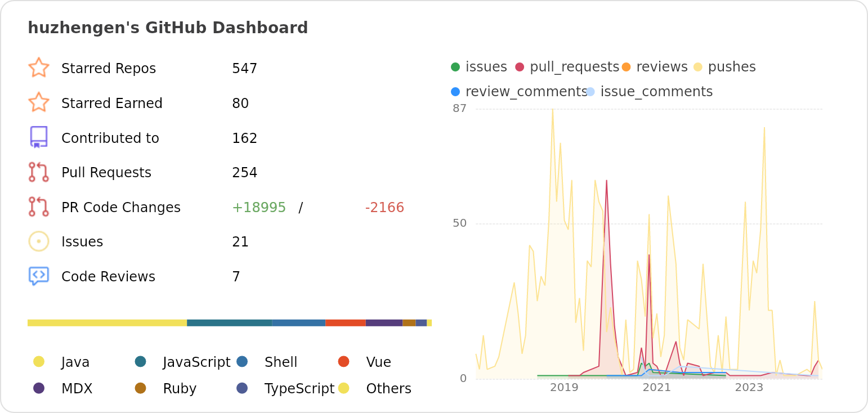The image size is (868, 413).
Task: Click the Starred Repos value 547
Action: point(244,69)
